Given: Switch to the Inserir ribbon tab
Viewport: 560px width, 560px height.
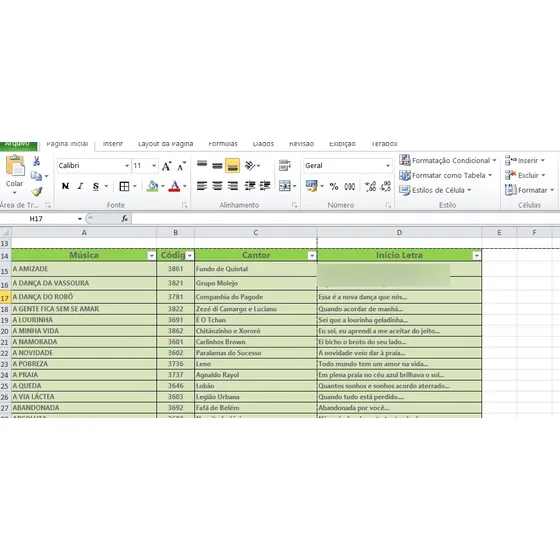Looking at the screenshot, I should (x=113, y=144).
